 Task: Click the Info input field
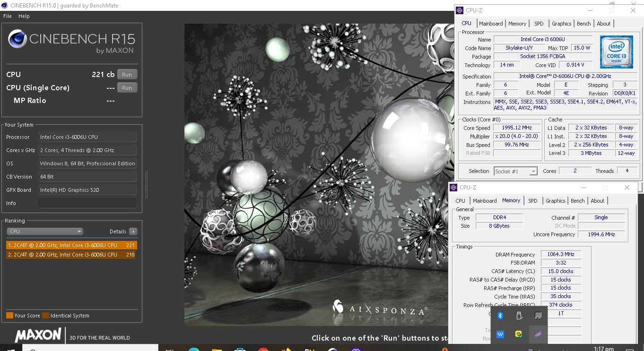coord(87,203)
